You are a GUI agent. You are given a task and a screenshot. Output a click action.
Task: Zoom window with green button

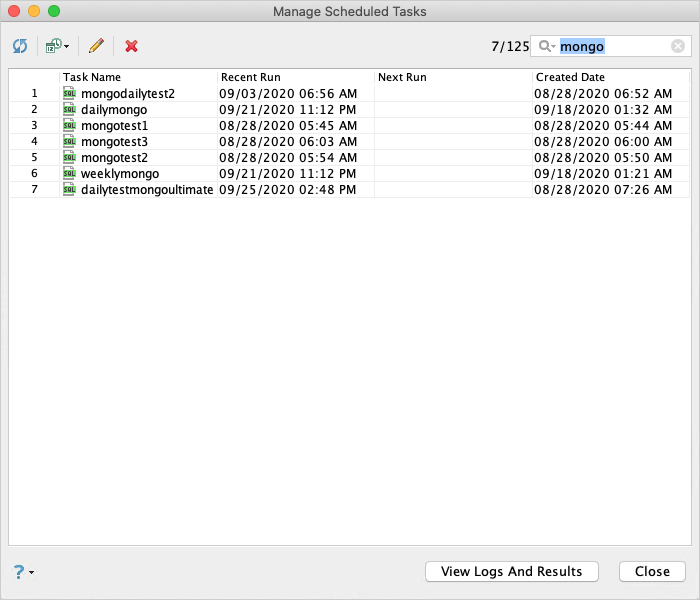[54, 11]
